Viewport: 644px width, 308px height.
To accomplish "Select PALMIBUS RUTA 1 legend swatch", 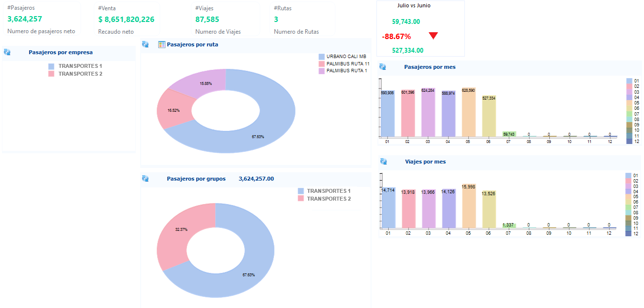I will [x=321, y=71].
